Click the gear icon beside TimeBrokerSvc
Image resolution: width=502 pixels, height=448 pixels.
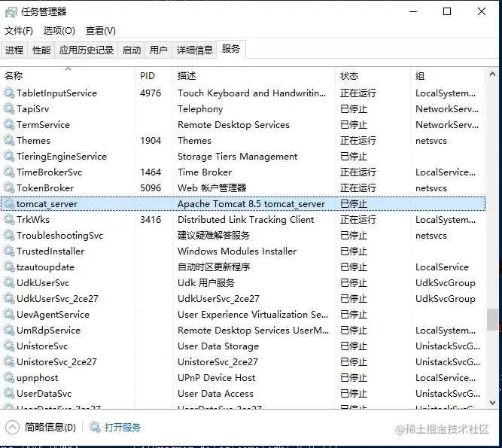click(x=9, y=172)
